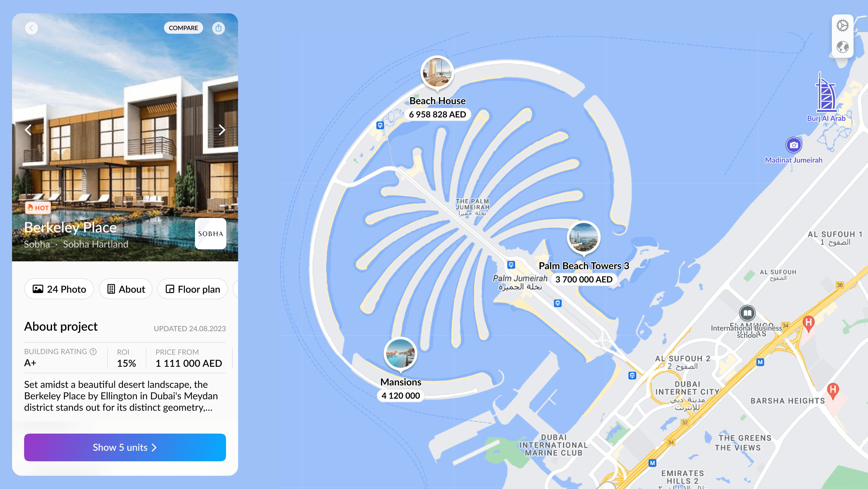The height and width of the screenshot is (489, 868).
Task: Click the transit stop near Al Sufouh 2
Action: coord(632,375)
